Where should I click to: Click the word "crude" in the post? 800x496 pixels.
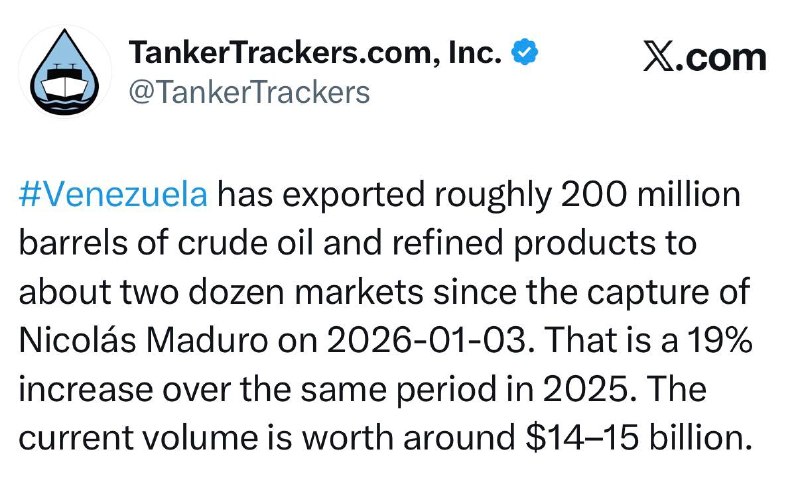[222, 243]
